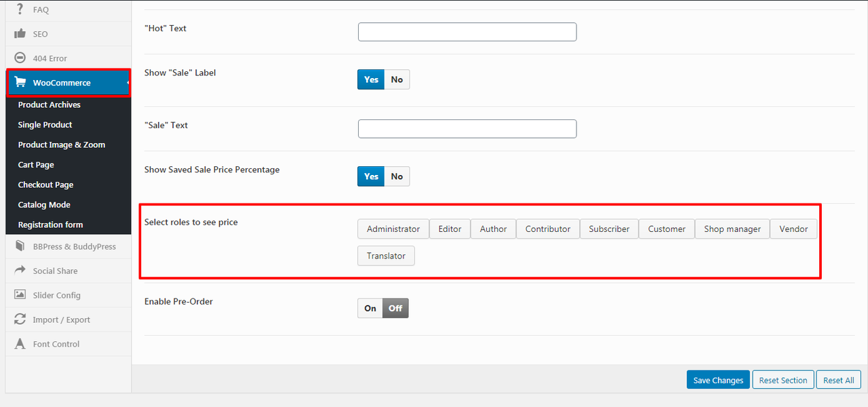Select the WooCommerce menu section
868x407 pixels.
(68, 83)
